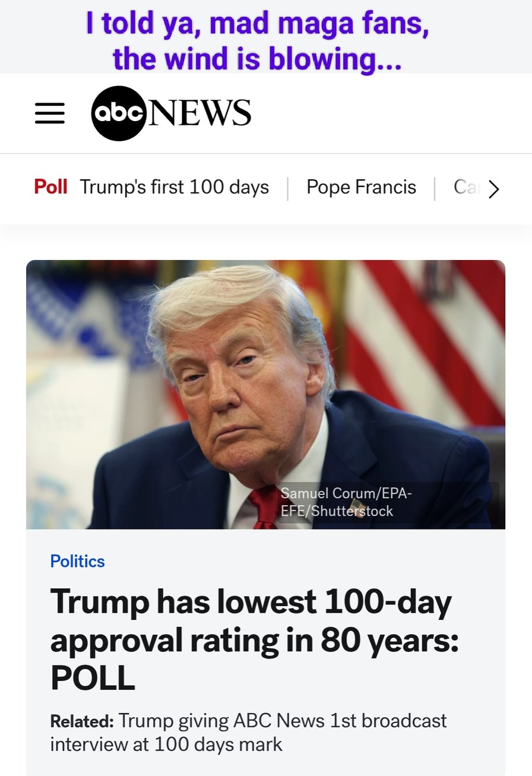Click the 'the wind is blowing...' caption line
Image resolution: width=532 pixels, height=776 pixels.
(x=257, y=59)
